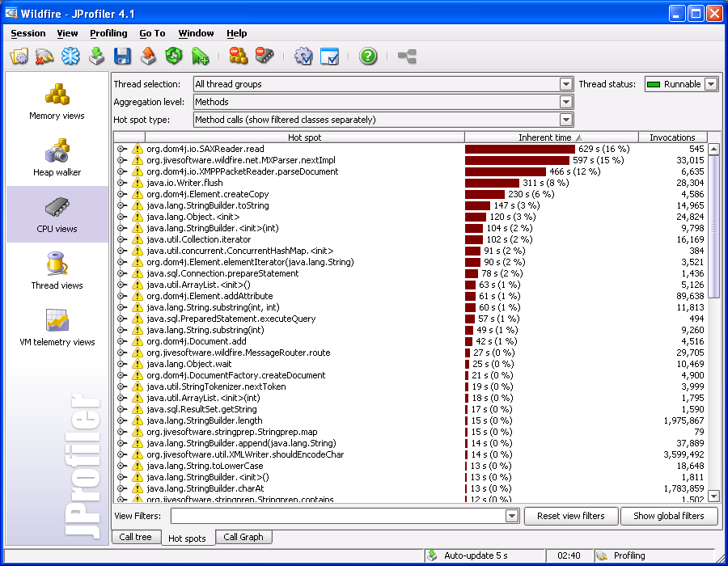Image resolution: width=728 pixels, height=566 pixels.
Task: Click warning icon beside java.lang.Object.wait
Action: [x=137, y=364]
